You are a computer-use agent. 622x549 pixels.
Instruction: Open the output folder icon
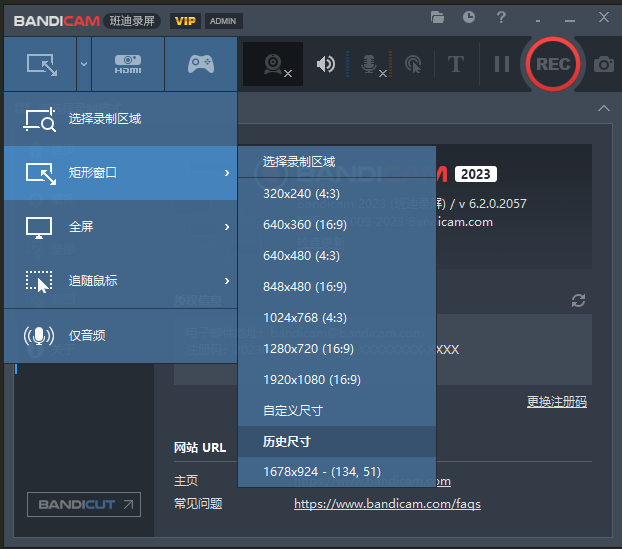(x=437, y=17)
